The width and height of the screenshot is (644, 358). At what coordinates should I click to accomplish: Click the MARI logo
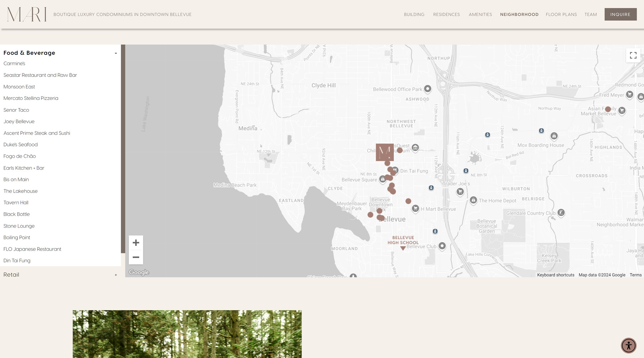[x=27, y=15]
